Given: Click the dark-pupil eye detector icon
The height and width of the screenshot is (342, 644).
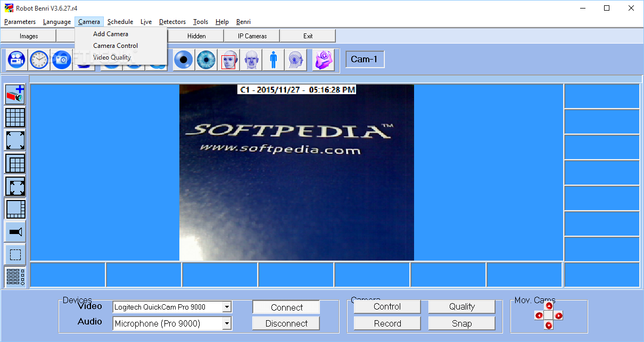Looking at the screenshot, I should pyautogui.click(x=184, y=60).
